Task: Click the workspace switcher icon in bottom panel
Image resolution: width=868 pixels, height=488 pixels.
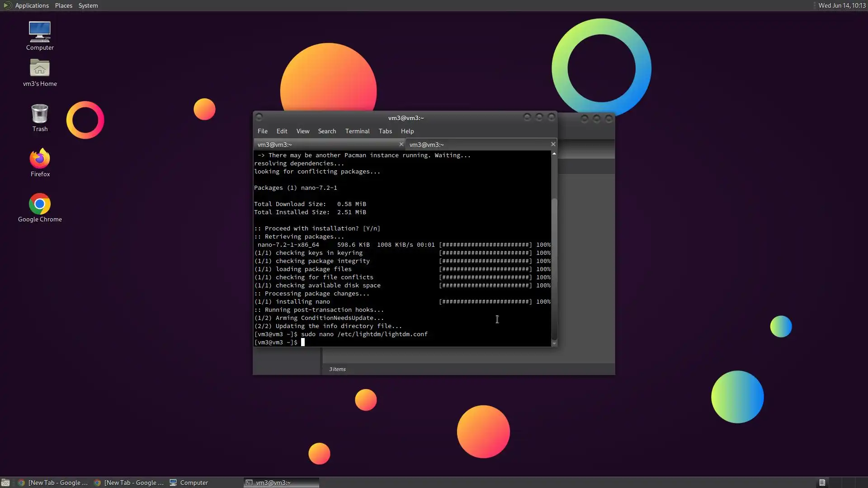Action: (x=822, y=483)
